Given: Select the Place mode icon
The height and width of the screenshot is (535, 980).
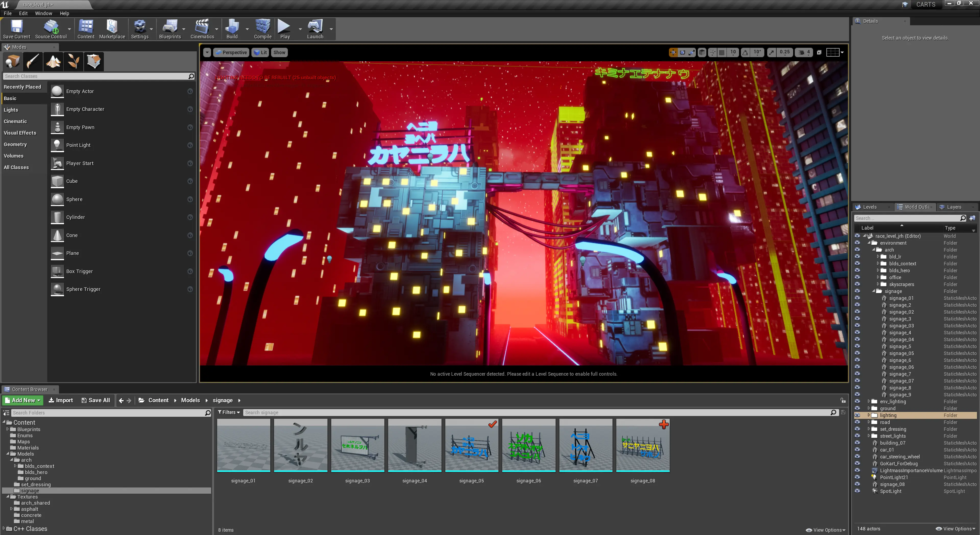Looking at the screenshot, I should pos(13,61).
